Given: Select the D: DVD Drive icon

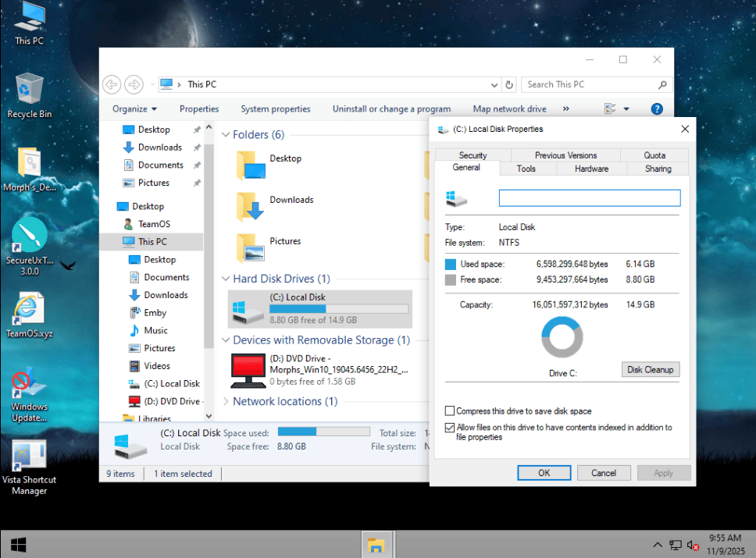Looking at the screenshot, I should pyautogui.click(x=248, y=371).
